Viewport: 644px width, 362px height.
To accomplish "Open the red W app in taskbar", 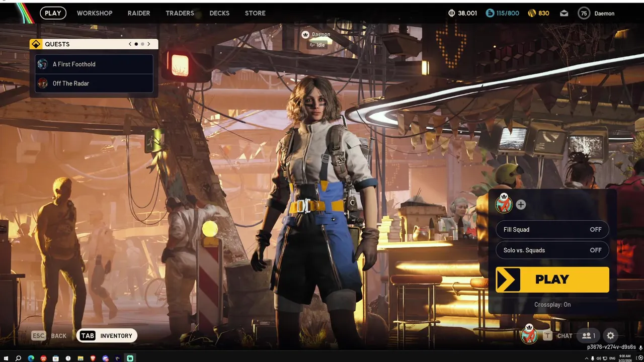I will 43,358.
